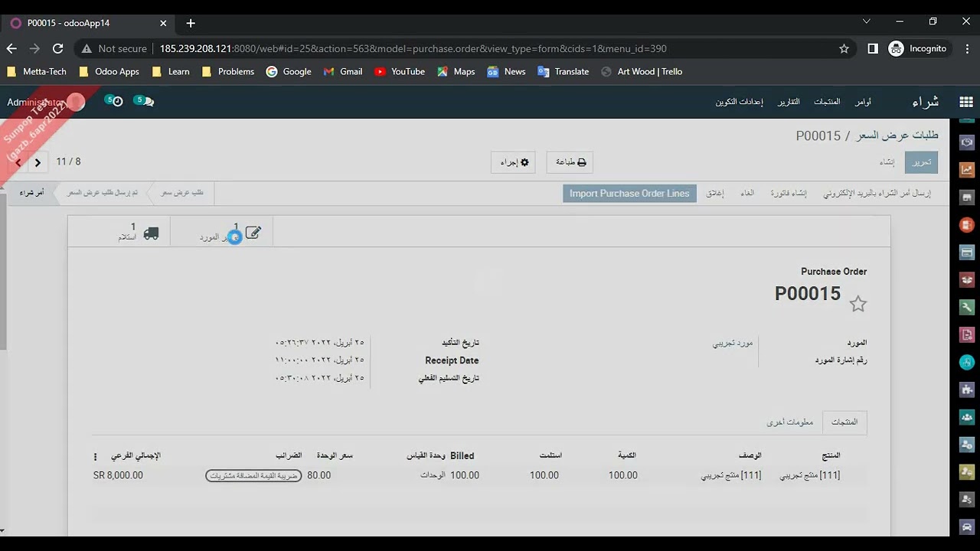This screenshot has height=551, width=980.
Task: Select the أمر شراء status stage
Action: (31, 193)
